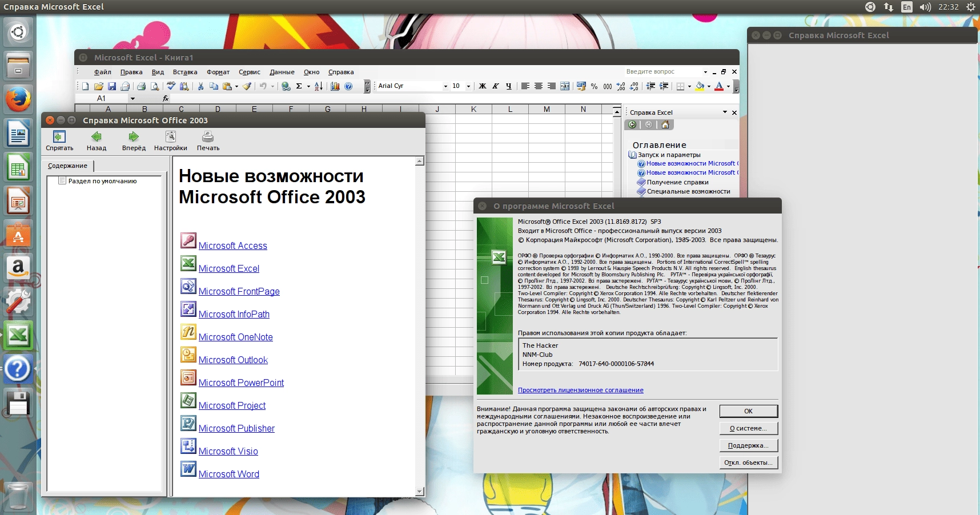This screenshot has height=515, width=980.
Task: Open the Данные menu
Action: [282, 72]
